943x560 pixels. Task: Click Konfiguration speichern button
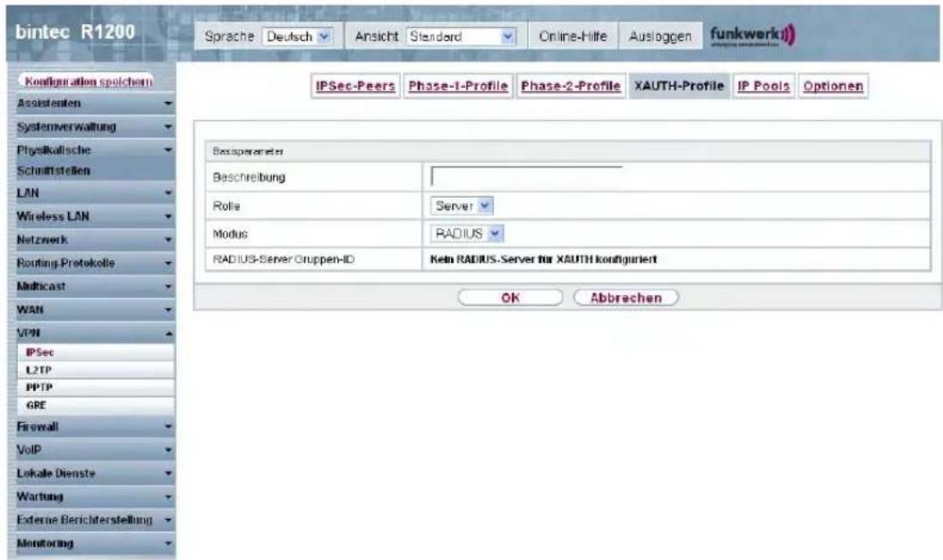point(88,81)
